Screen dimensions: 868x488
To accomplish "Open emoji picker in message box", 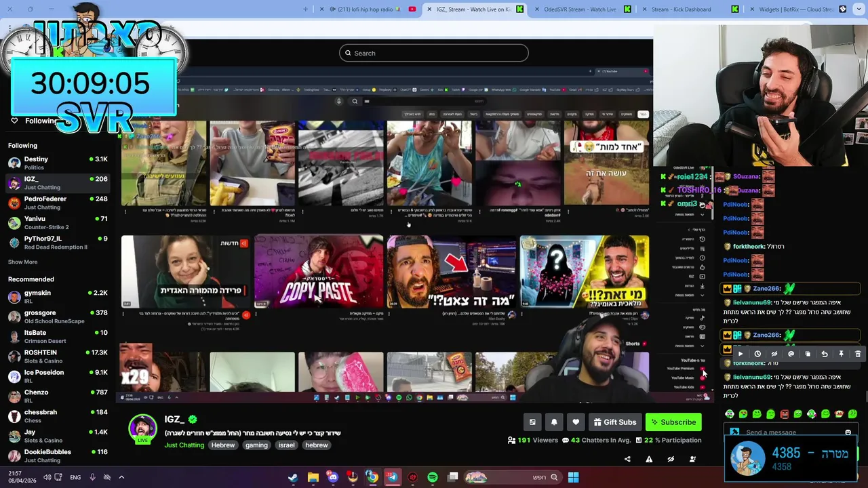I will [x=848, y=432].
